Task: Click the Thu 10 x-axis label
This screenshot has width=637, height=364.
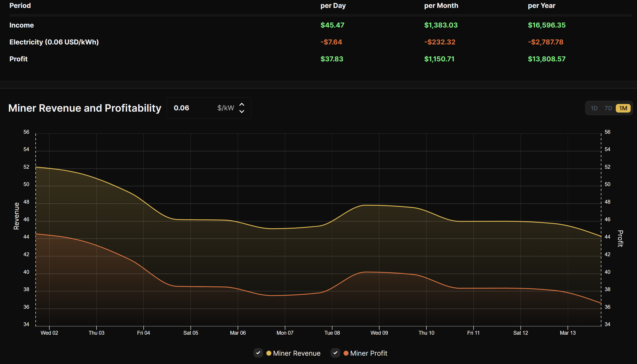Action: (x=426, y=333)
